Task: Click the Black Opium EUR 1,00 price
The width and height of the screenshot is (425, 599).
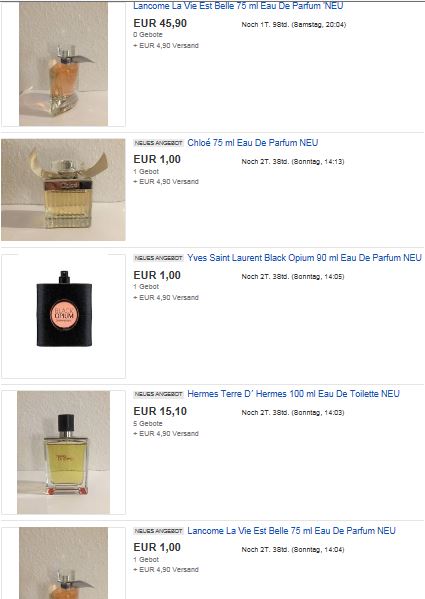Action: (157, 275)
